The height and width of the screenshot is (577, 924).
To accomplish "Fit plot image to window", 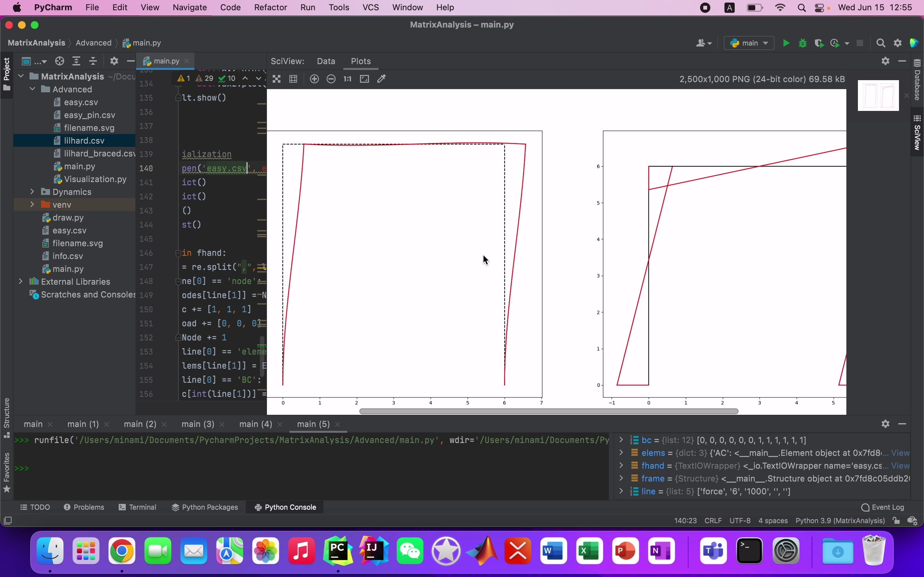I will click(x=365, y=79).
